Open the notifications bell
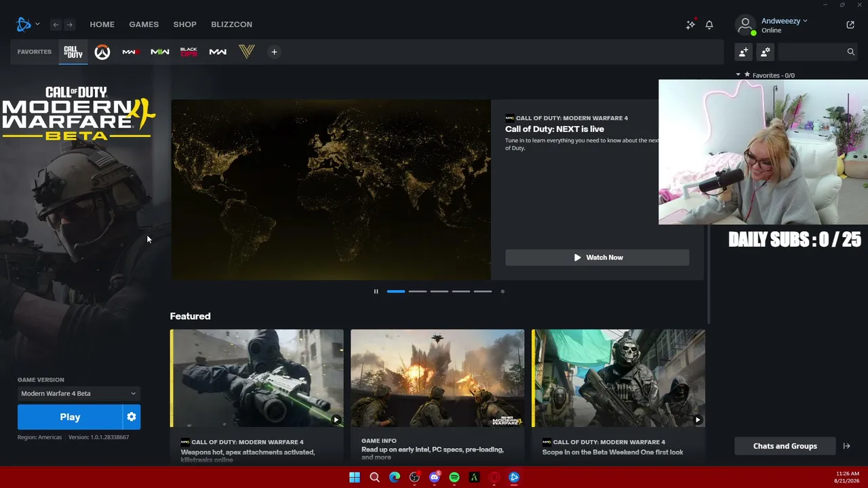The image size is (868, 488). [709, 24]
